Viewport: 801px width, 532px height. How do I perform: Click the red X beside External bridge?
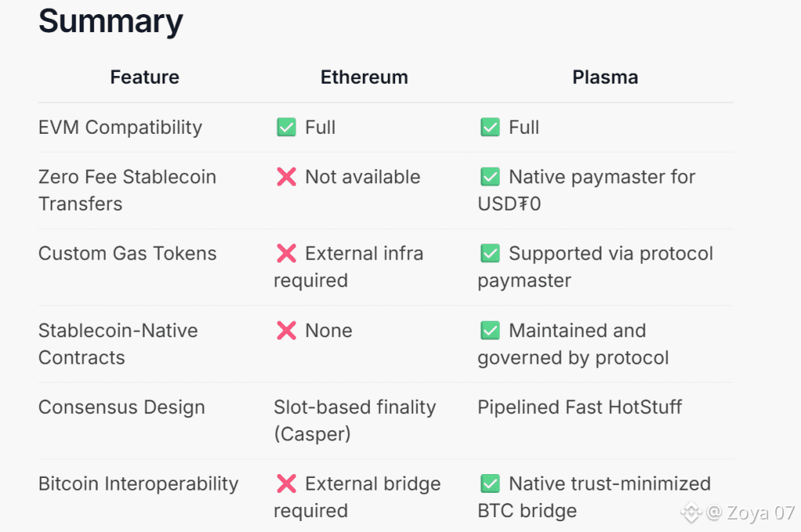(x=286, y=484)
